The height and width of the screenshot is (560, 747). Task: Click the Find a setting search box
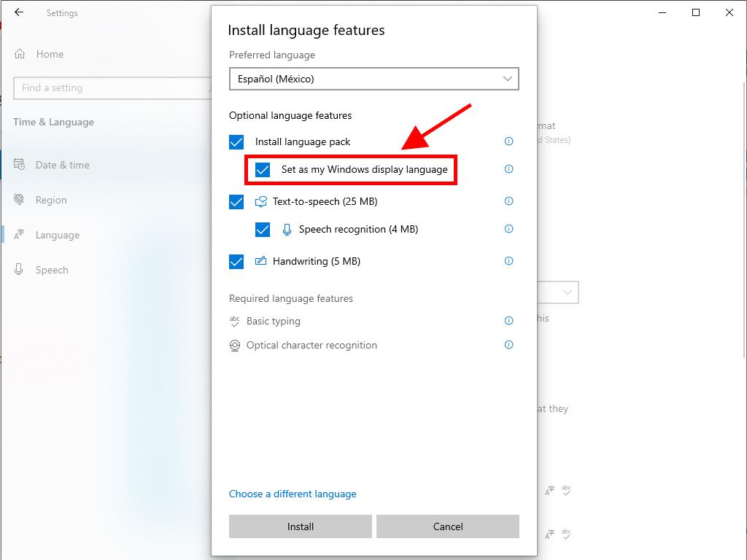click(x=109, y=87)
